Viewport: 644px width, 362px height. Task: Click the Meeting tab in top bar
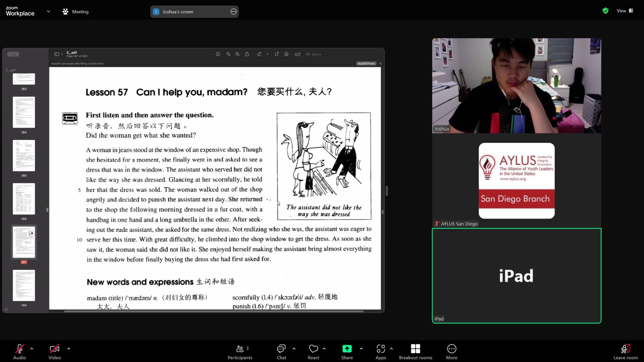pos(75,12)
